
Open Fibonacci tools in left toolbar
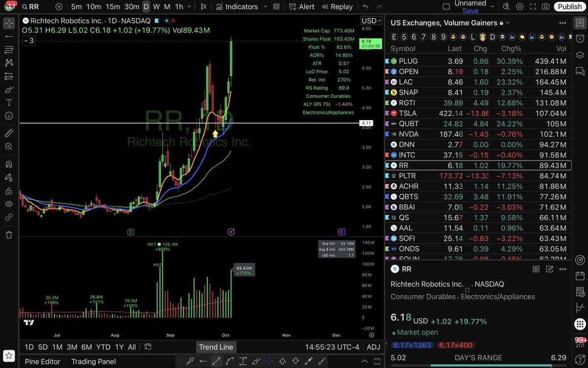(x=9, y=50)
